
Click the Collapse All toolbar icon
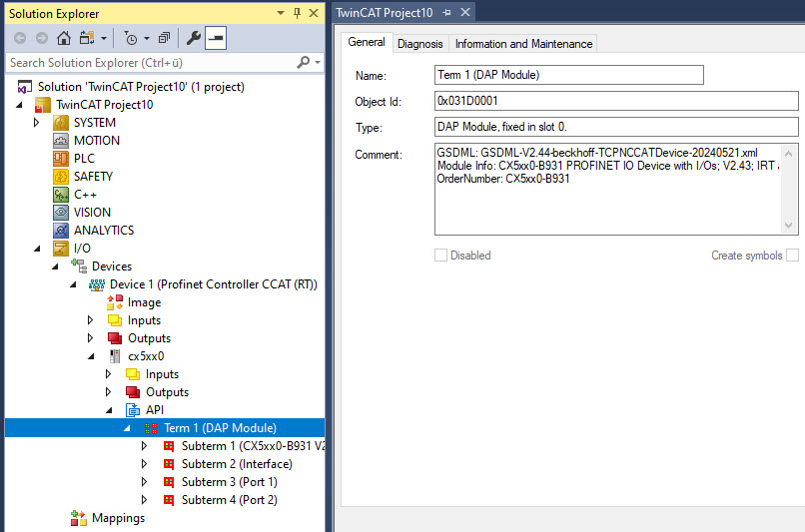coord(164,38)
